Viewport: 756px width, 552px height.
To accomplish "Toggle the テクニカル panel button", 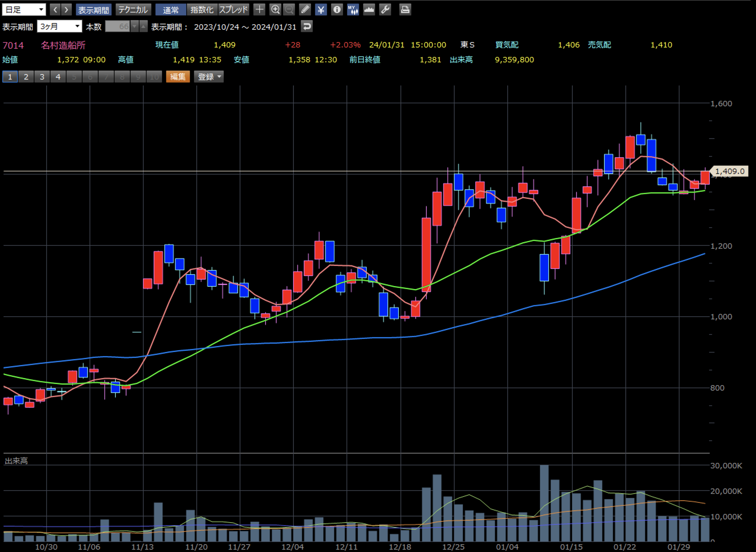I will (133, 9).
